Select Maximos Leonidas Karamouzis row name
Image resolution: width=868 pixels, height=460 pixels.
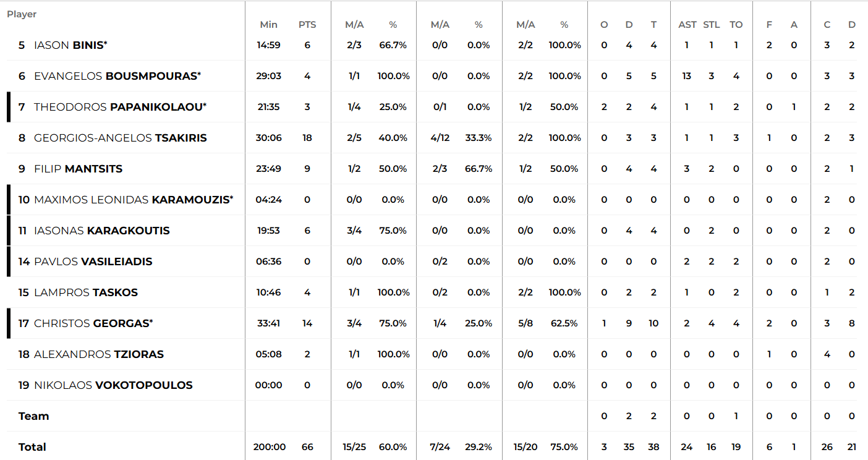click(134, 200)
